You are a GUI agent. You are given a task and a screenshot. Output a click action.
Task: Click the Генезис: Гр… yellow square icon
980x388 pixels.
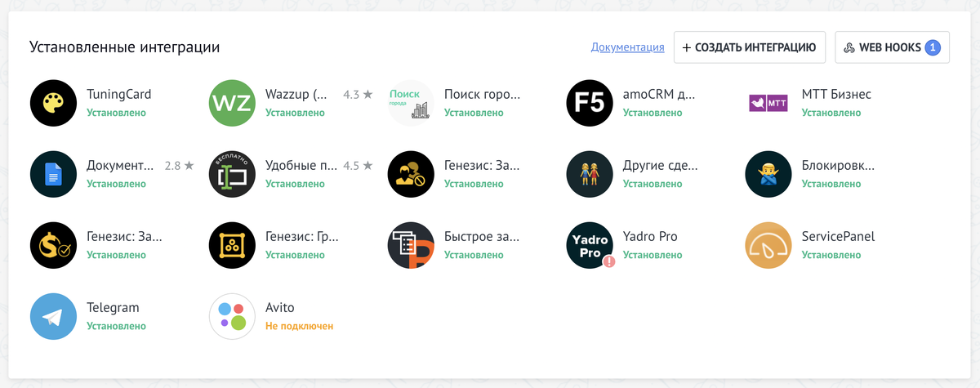[x=232, y=245]
